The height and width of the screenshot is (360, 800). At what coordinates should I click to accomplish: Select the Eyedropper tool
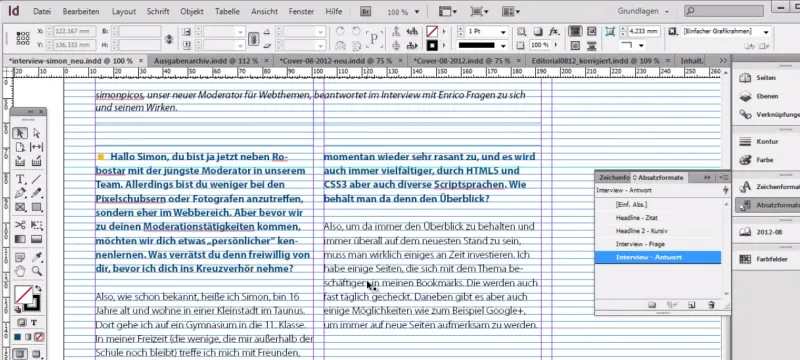pos(37,256)
